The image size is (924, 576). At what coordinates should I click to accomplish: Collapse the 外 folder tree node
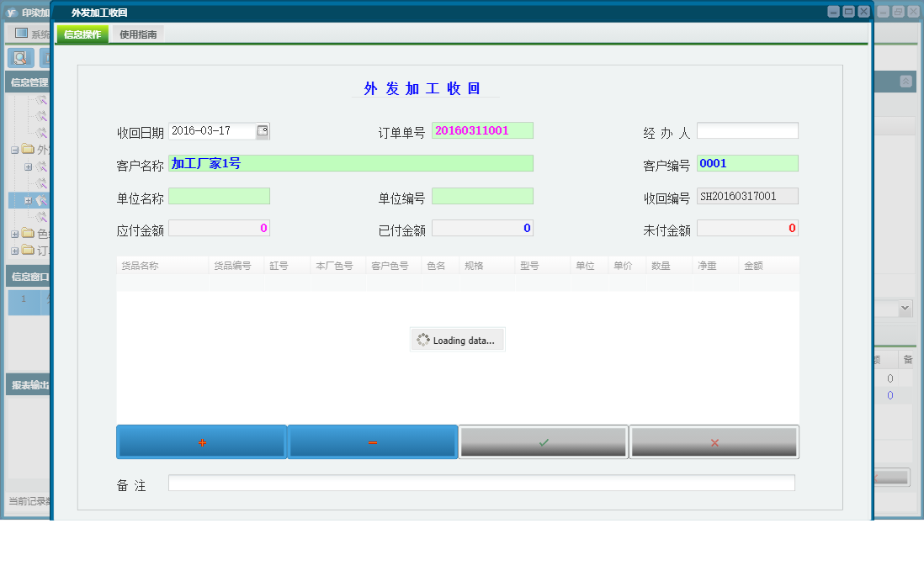coord(14,150)
